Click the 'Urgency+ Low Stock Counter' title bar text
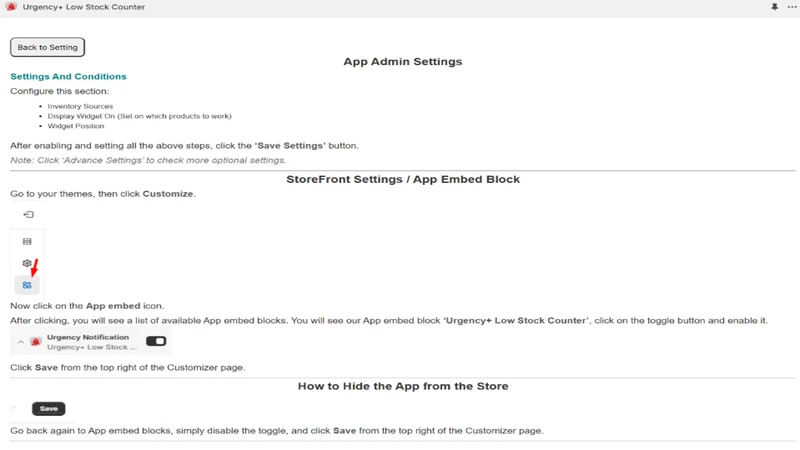 point(84,7)
